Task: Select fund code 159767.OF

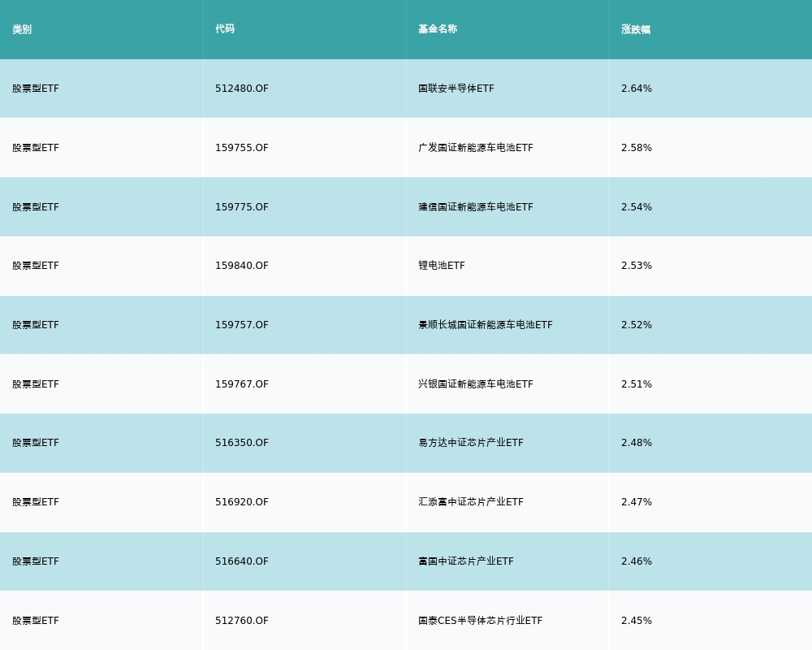Action: 242,384
